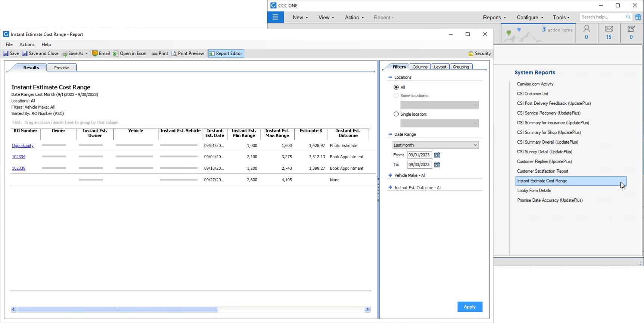This screenshot has width=644, height=323.
Task: Click the Save icon in report toolbar
Action: [x=6, y=54]
